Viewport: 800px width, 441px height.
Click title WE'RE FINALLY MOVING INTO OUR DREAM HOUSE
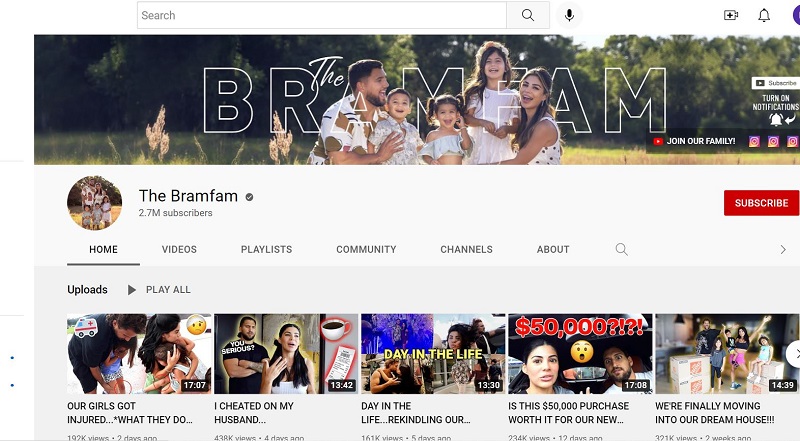[715, 413]
